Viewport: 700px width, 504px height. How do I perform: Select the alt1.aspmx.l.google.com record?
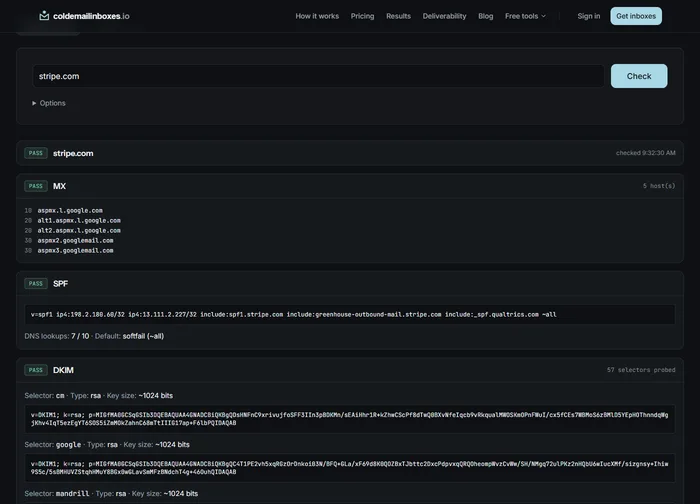(79, 221)
